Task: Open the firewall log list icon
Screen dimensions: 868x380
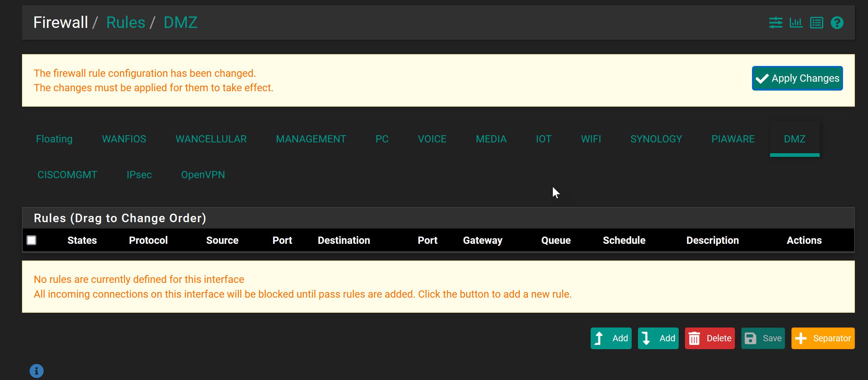Action: click(x=816, y=23)
